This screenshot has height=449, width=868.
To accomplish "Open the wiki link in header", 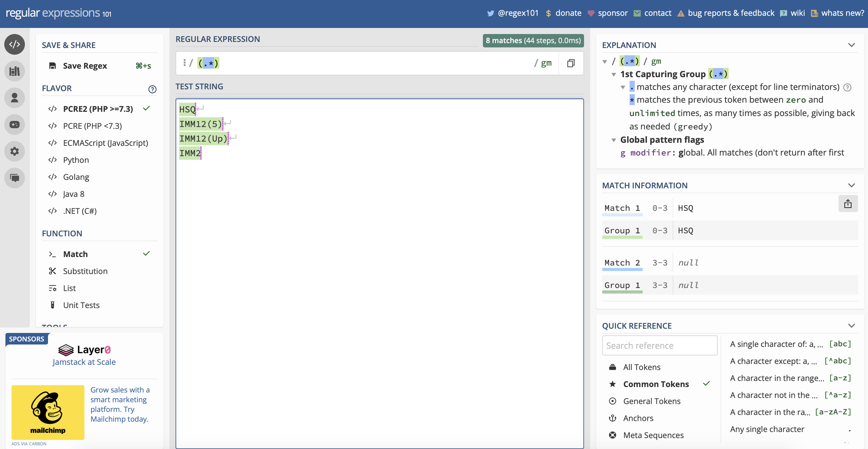I will 797,13.
